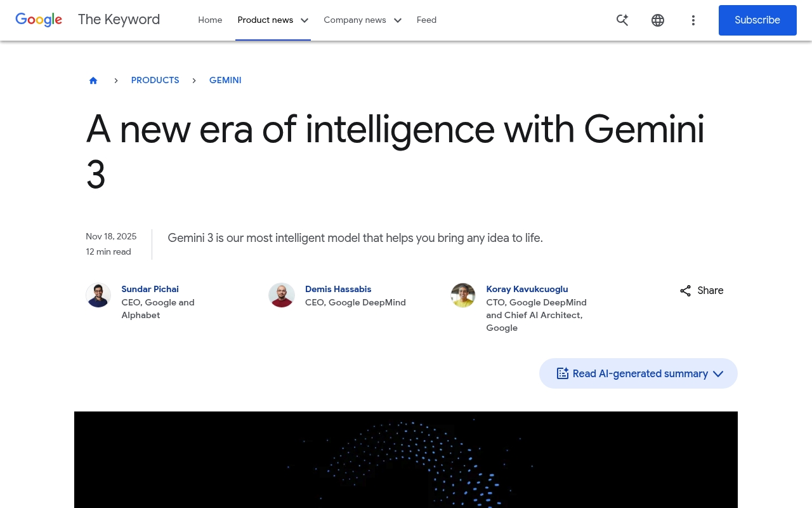Open the GEMINI breadcrumb link
The image size is (812, 508).
pos(225,81)
